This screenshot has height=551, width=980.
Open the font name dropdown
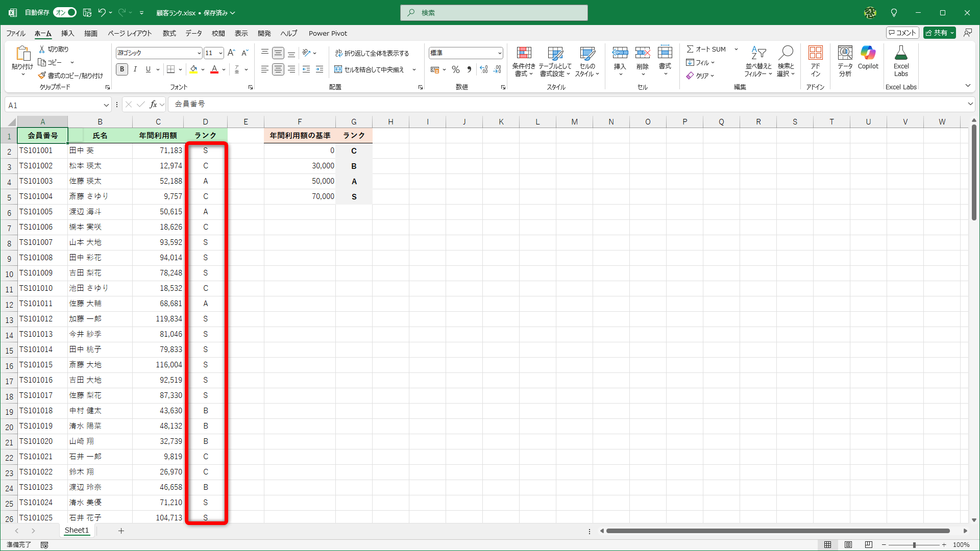pyautogui.click(x=199, y=53)
